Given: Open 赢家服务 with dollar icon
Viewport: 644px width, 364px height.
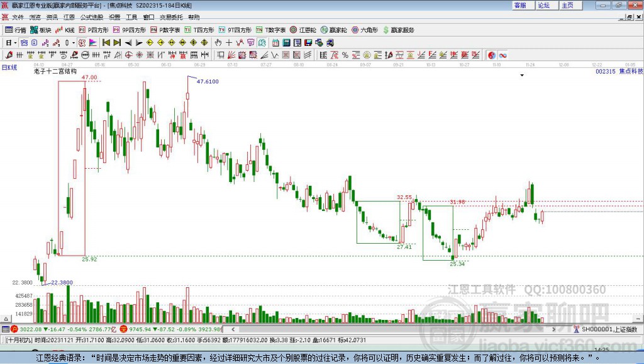Looking at the screenshot, I should point(398,30).
